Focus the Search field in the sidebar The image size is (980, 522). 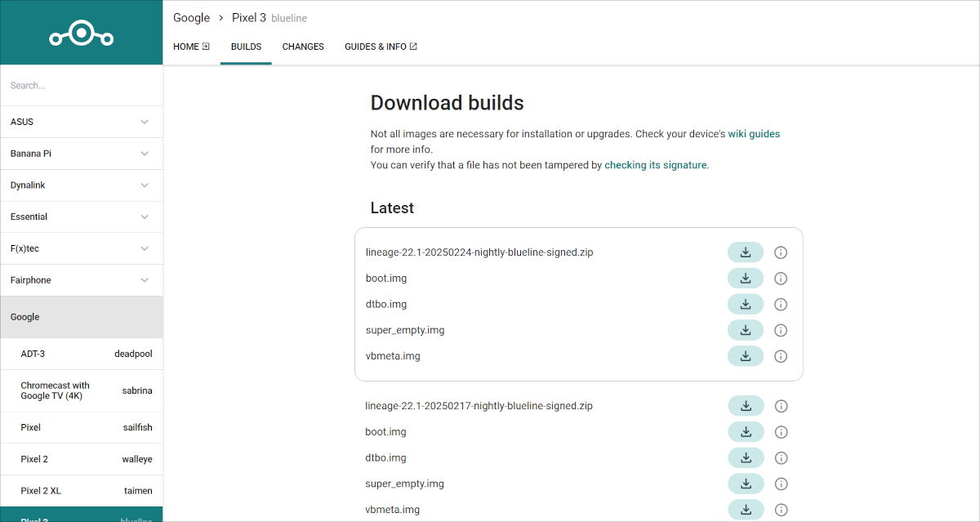pyautogui.click(x=81, y=86)
